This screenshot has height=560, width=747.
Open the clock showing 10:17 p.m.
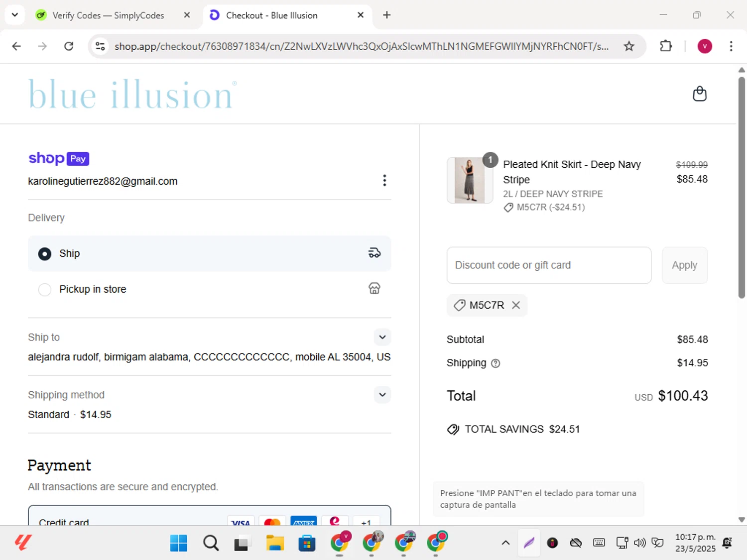[695, 543]
